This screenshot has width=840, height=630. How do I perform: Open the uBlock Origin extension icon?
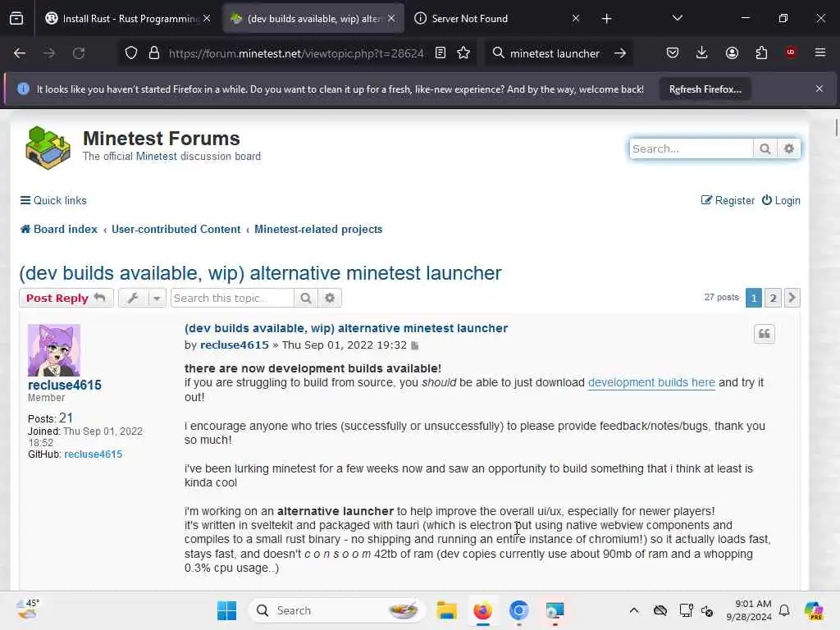click(x=791, y=52)
